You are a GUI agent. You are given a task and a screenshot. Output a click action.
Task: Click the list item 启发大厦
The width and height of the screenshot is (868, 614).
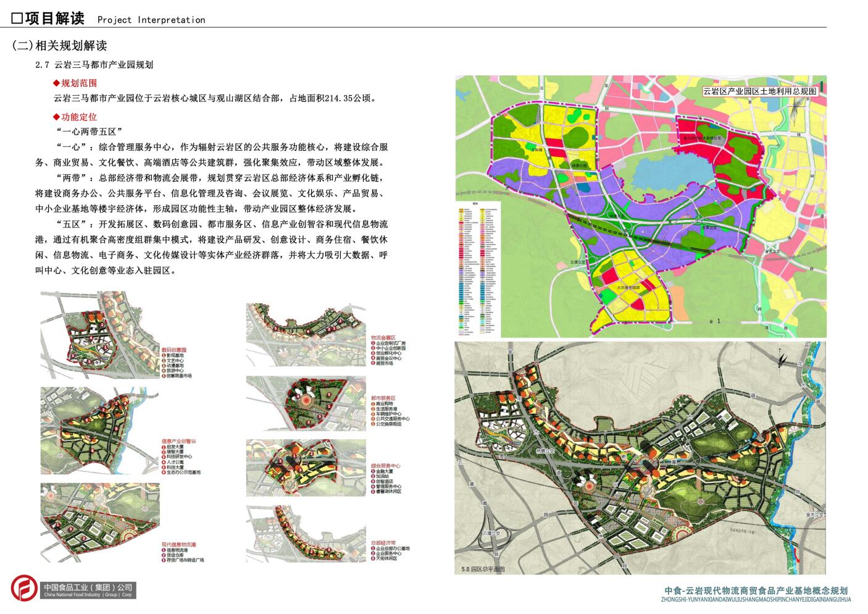tap(175, 447)
